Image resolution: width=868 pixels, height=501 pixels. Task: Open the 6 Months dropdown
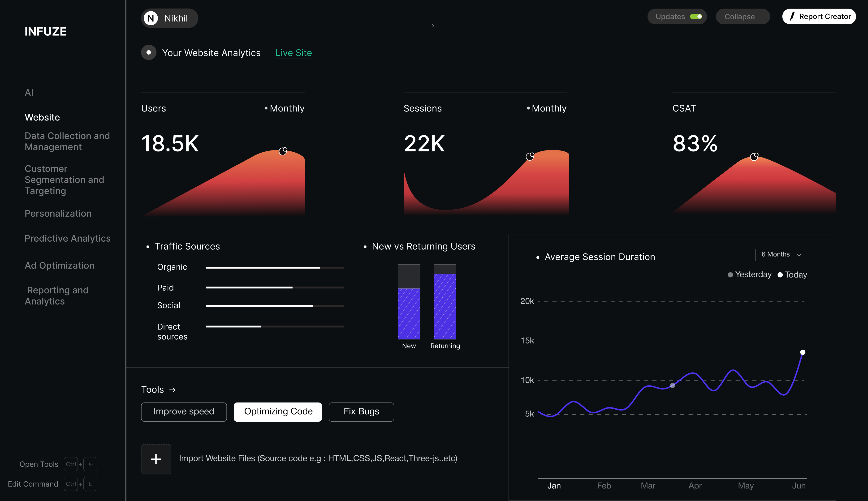pos(781,255)
